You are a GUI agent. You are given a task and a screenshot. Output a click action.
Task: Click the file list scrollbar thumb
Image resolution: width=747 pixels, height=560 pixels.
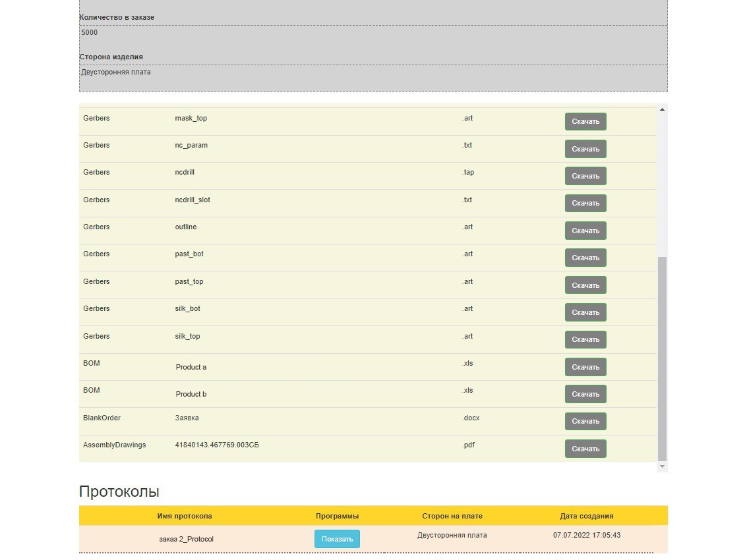click(x=663, y=359)
